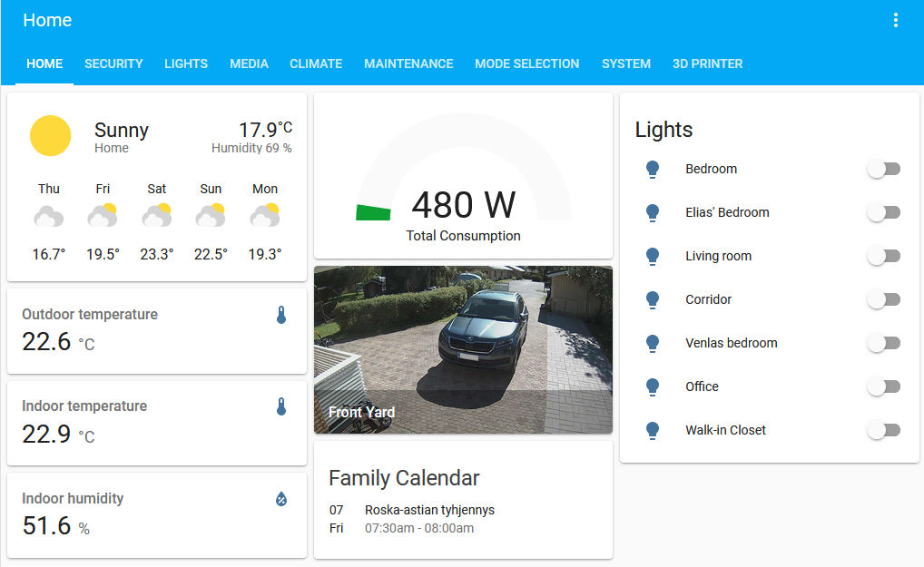
Task: Go to the MEDIA tab
Action: pyautogui.click(x=249, y=64)
